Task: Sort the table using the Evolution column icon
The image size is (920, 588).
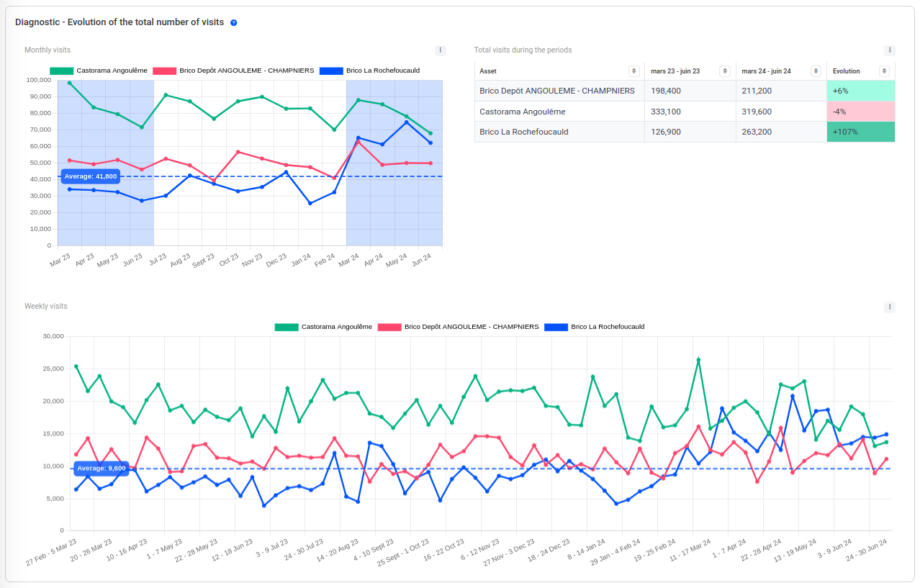Action: point(884,71)
